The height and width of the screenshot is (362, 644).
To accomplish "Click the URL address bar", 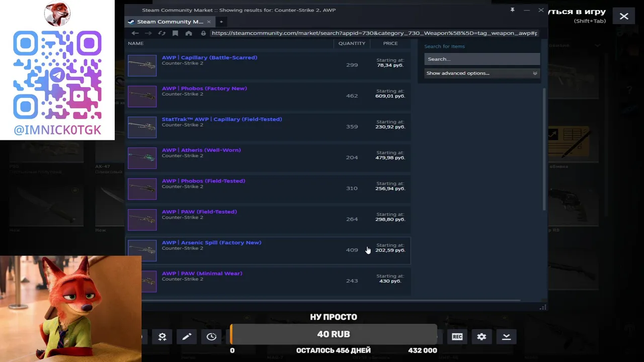I will (374, 33).
